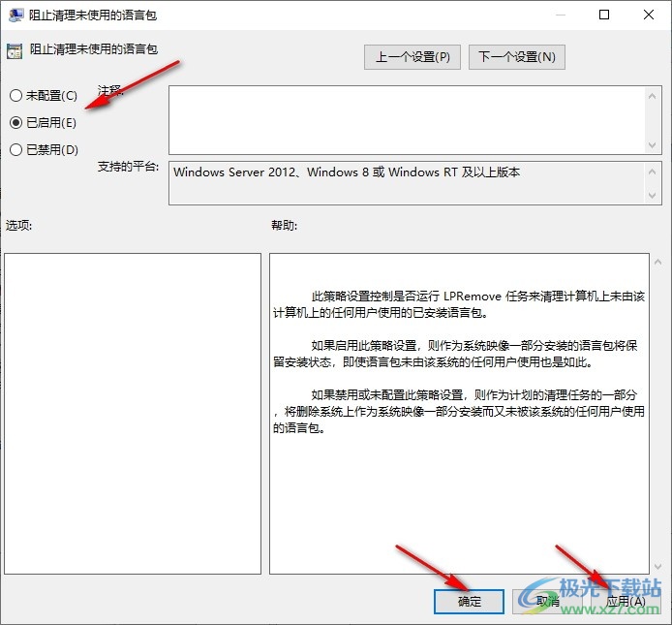Go to 下一个设置(N)
This screenshot has width=672, height=625.
click(517, 56)
